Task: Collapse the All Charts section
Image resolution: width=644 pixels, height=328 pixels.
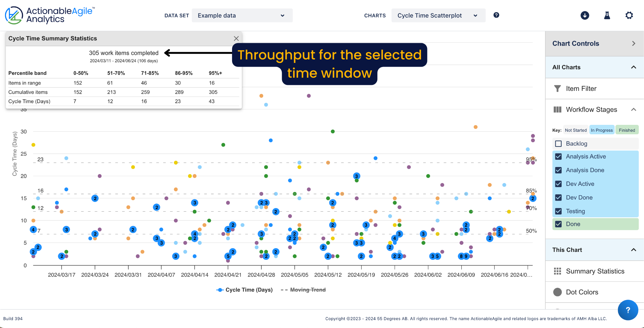Action: pyautogui.click(x=633, y=67)
